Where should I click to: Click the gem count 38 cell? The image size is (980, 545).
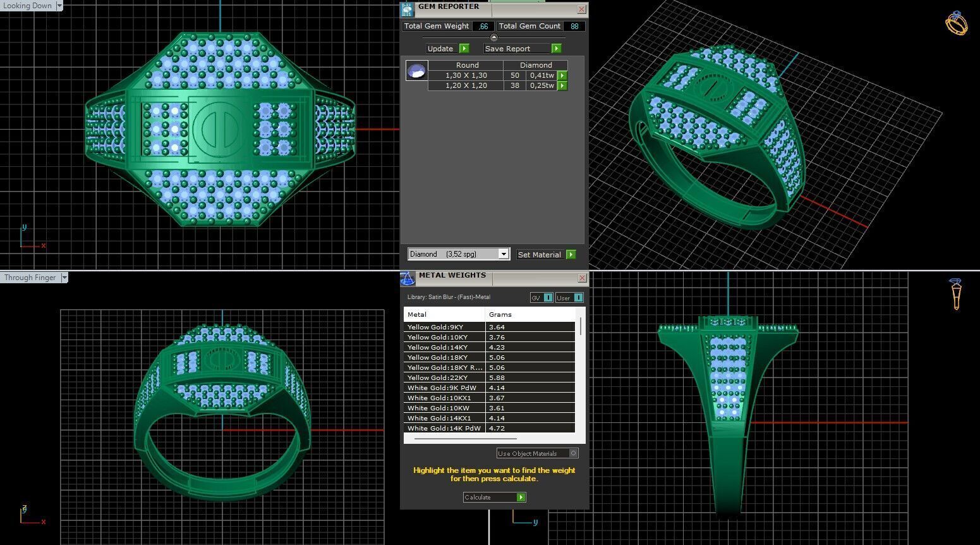pyautogui.click(x=514, y=85)
